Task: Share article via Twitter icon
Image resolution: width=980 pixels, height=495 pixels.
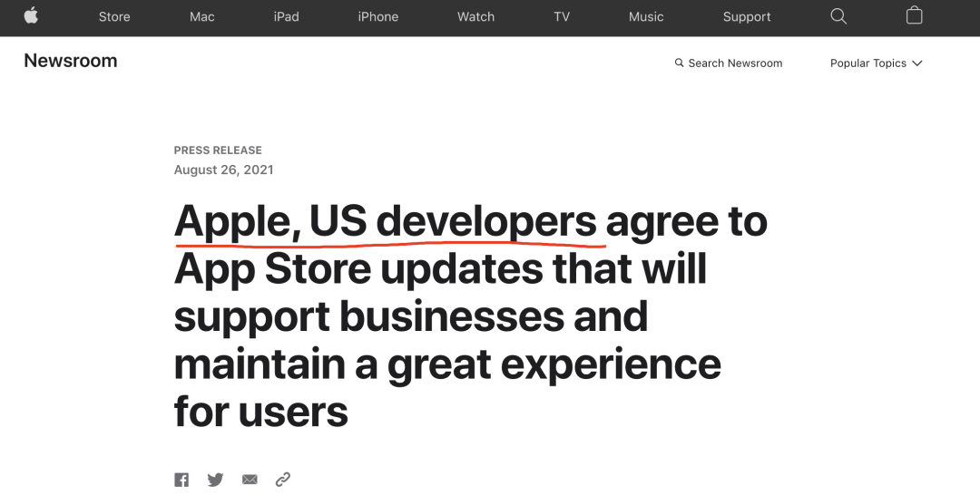Action: coord(216,480)
